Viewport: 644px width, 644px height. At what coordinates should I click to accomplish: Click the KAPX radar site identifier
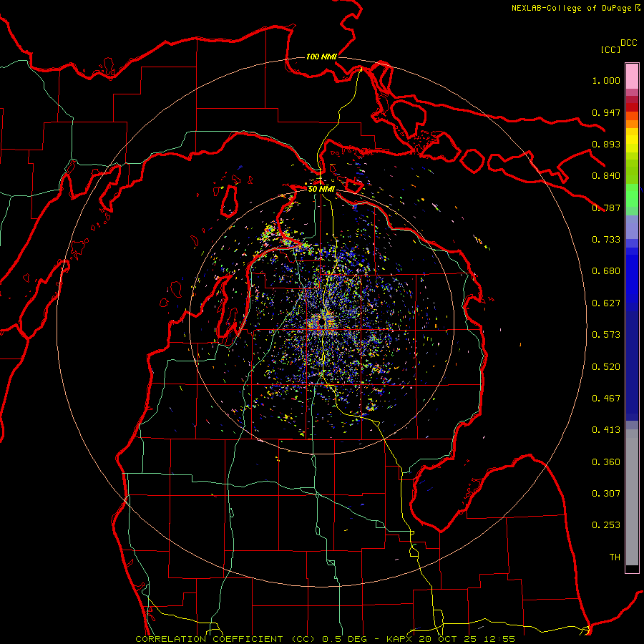pos(399,639)
